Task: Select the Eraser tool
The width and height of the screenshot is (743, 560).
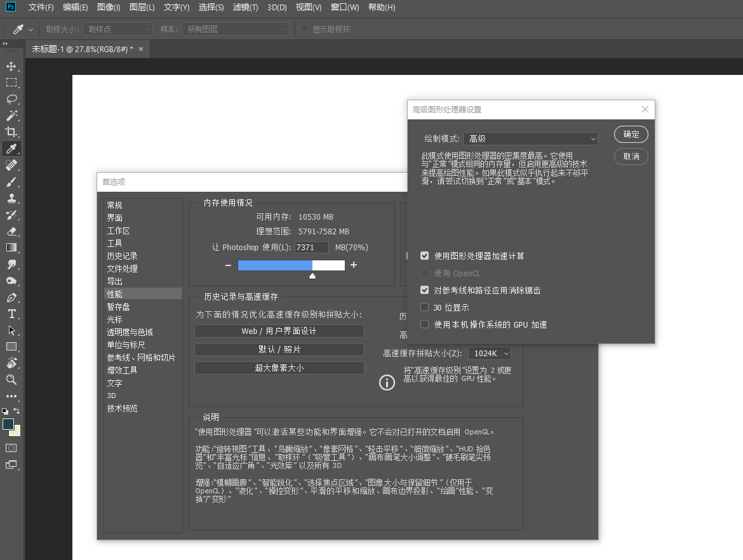Action: [13, 231]
